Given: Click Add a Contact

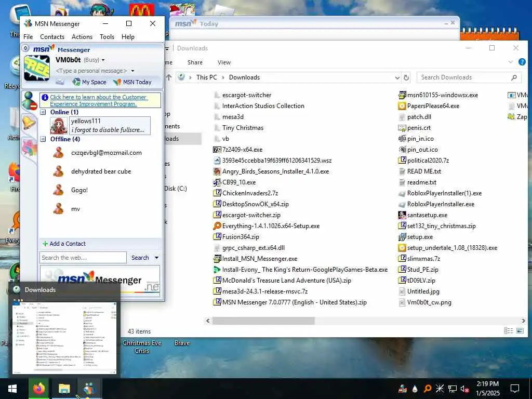Looking at the screenshot, I should coord(64,244).
